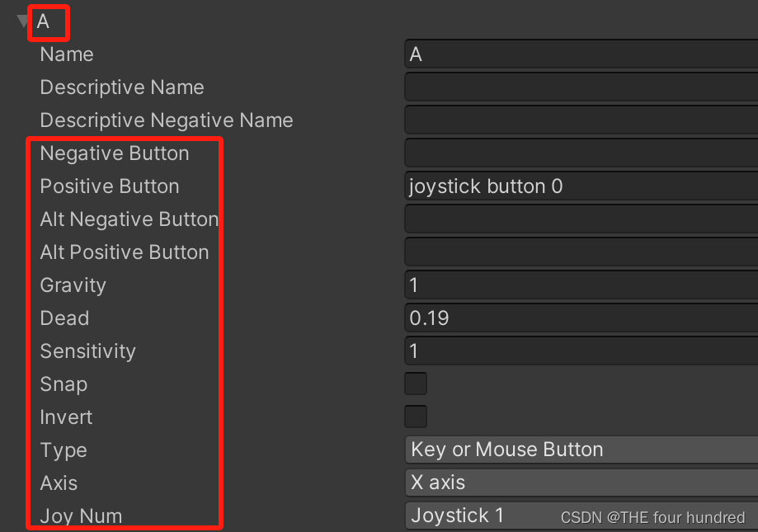Open the Axis dropdown showing X axis
Viewport: 758px width, 532px height.
pyautogui.click(x=577, y=483)
